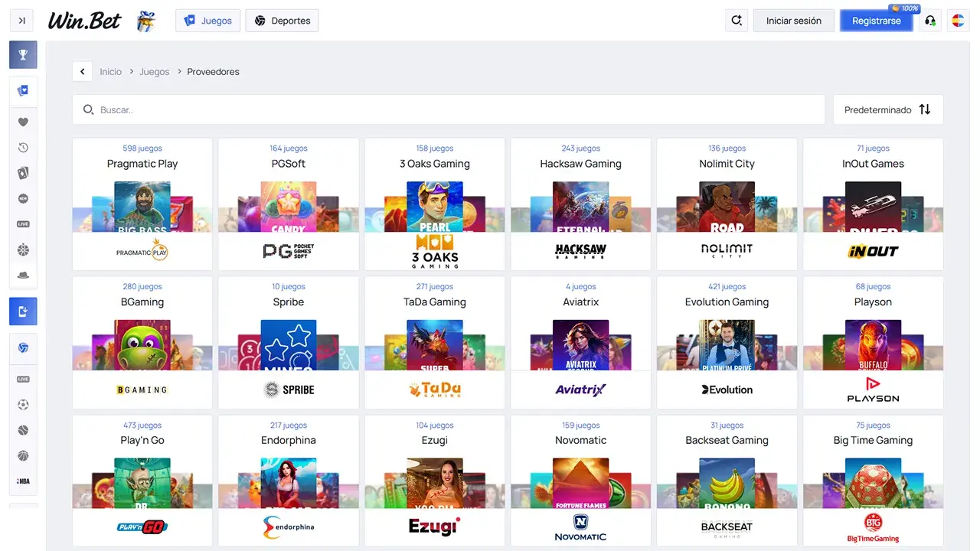This screenshot has height=551, width=980.
Task: Open the 3 Oaks Gaming provider card
Action: point(435,204)
